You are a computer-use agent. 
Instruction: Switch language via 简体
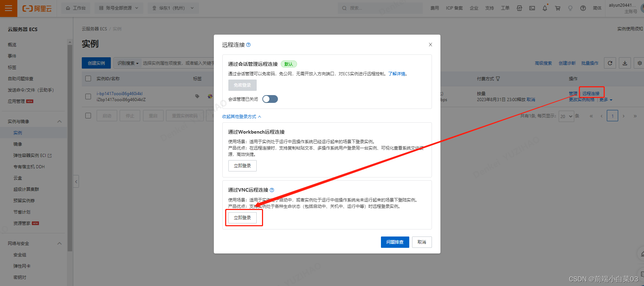597,8
